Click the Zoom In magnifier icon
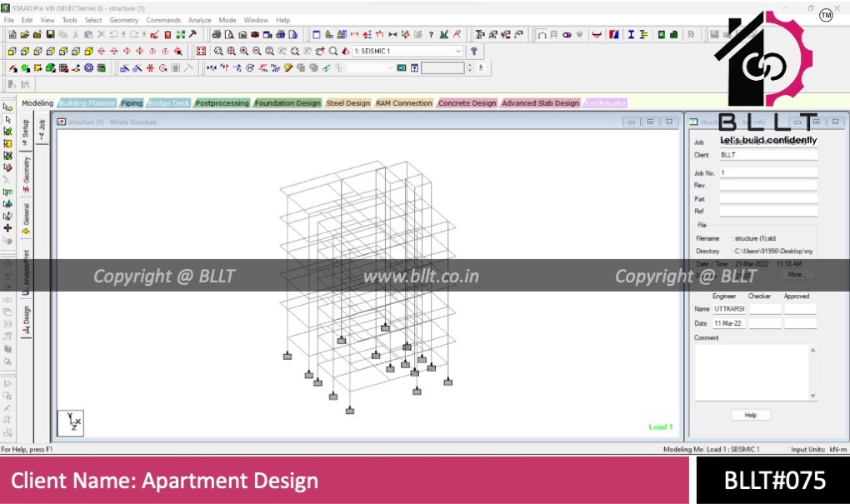850x504 pixels. 244,51
